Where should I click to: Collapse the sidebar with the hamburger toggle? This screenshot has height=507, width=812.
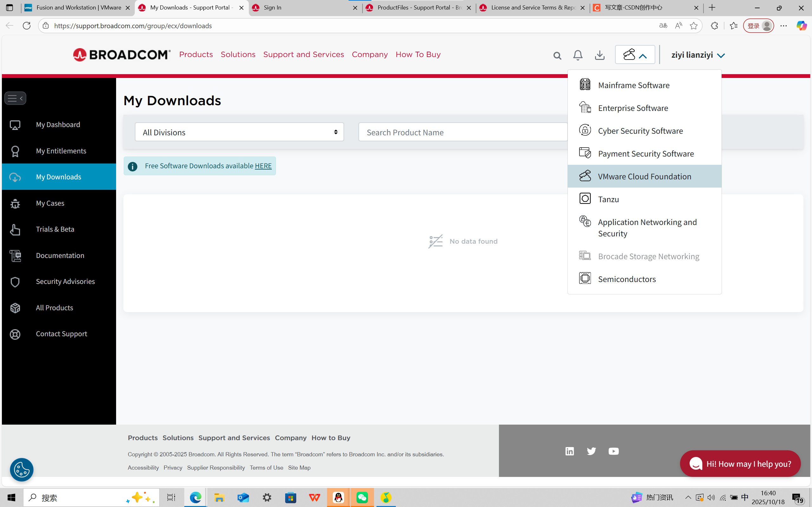pos(15,98)
